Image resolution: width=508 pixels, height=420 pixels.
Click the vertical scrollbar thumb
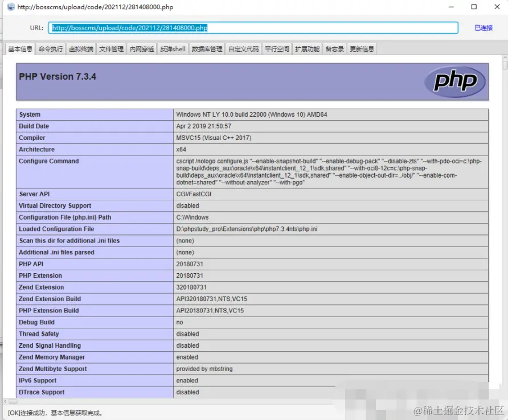505,65
